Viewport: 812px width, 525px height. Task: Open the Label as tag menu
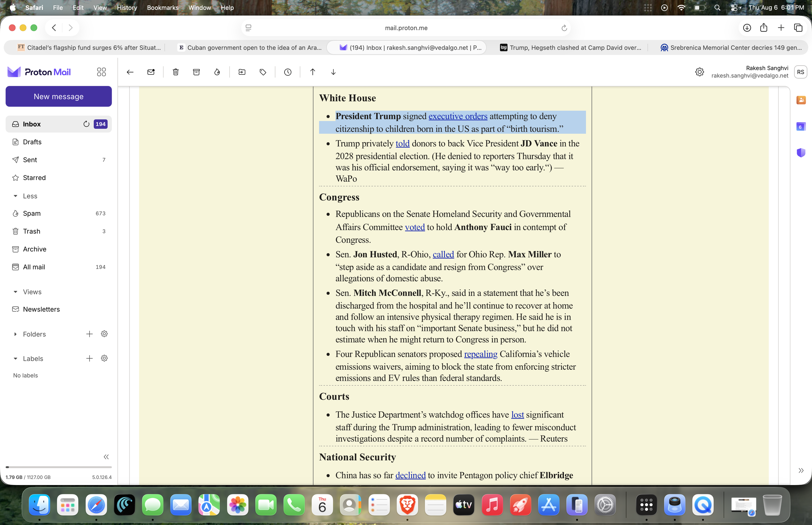(263, 72)
